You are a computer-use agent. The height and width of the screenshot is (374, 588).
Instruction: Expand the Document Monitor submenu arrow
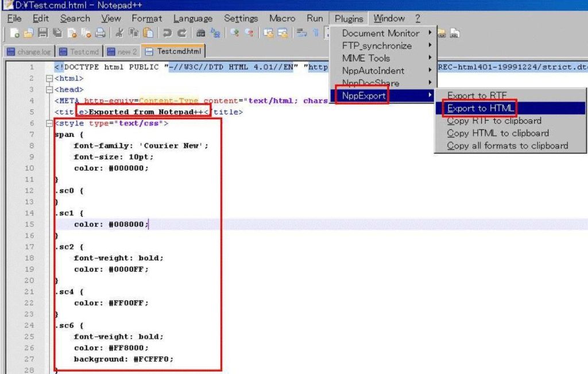tap(430, 33)
